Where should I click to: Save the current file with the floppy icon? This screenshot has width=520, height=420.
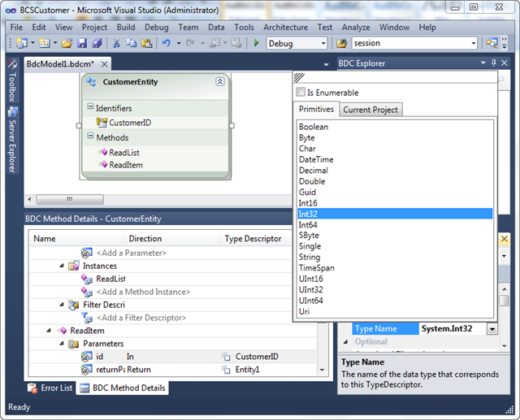click(82, 43)
